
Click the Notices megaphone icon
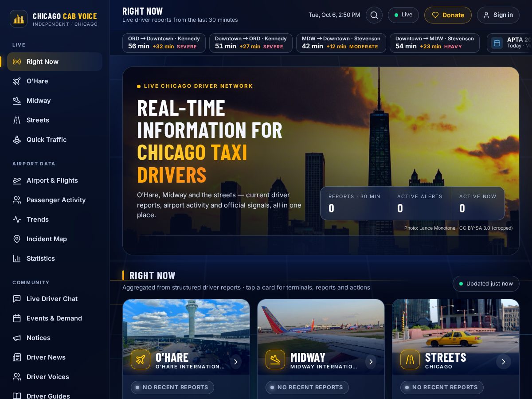pos(17,338)
